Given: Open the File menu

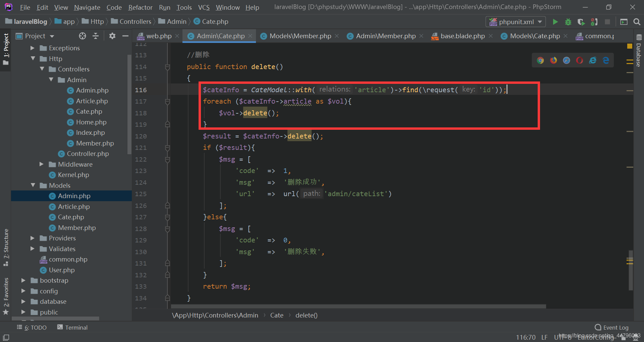Looking at the screenshot, I should (25, 7).
